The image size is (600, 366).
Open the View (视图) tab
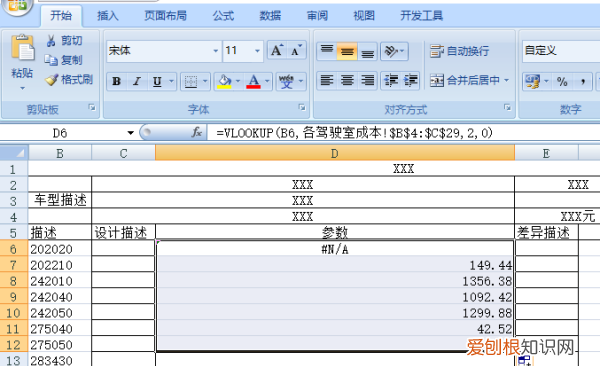(x=364, y=16)
